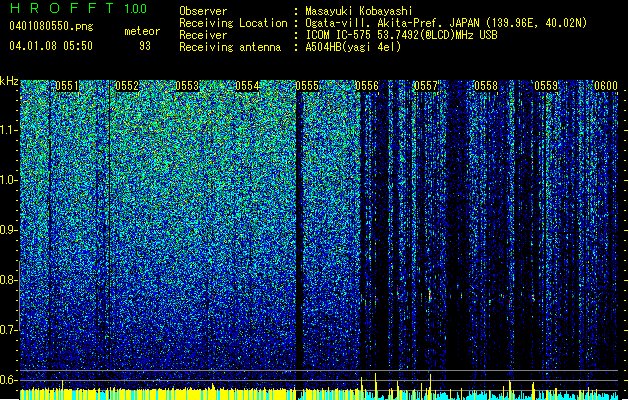Click the Receiving Location label

pos(233,23)
